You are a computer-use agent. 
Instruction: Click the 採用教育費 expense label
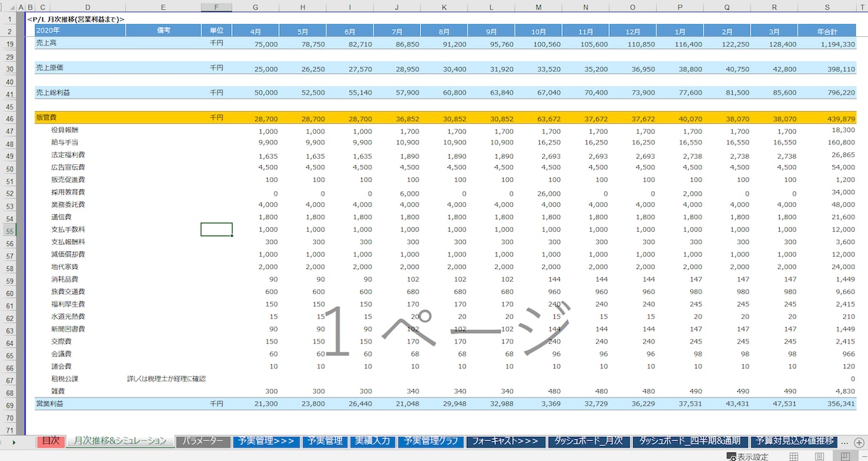click(68, 193)
